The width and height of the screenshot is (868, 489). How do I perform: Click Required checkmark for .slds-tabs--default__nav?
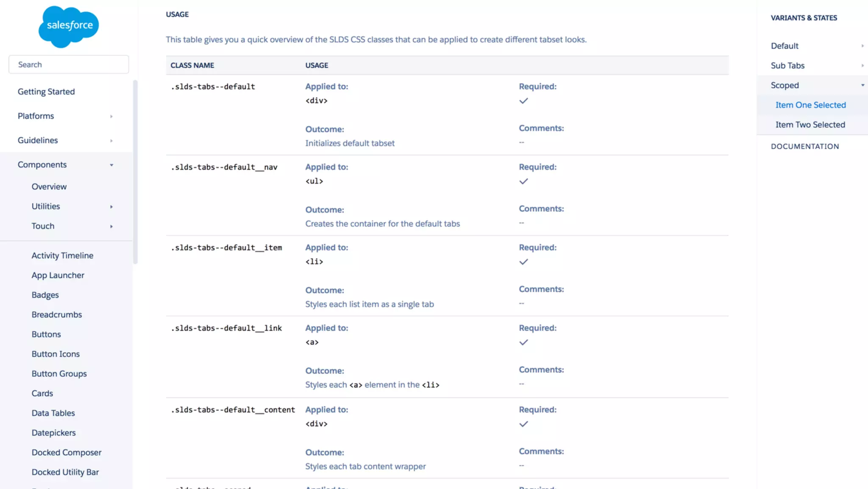[523, 182]
